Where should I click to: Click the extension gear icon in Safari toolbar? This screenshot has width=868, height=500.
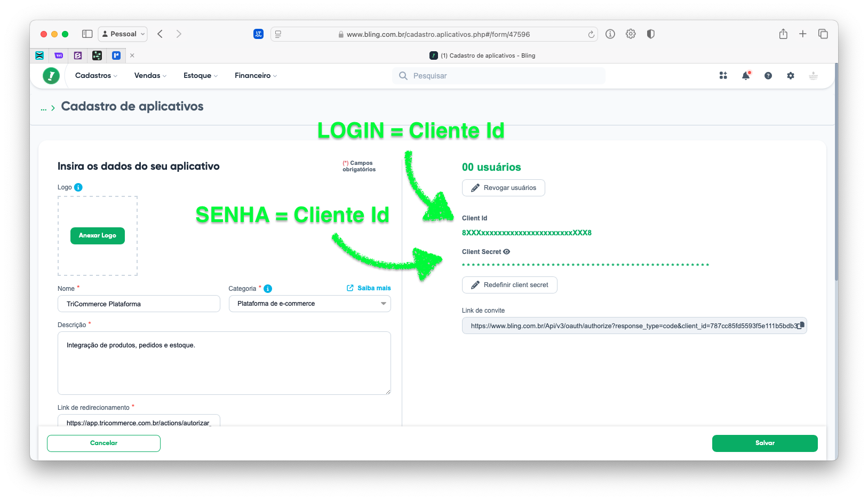pos(631,34)
